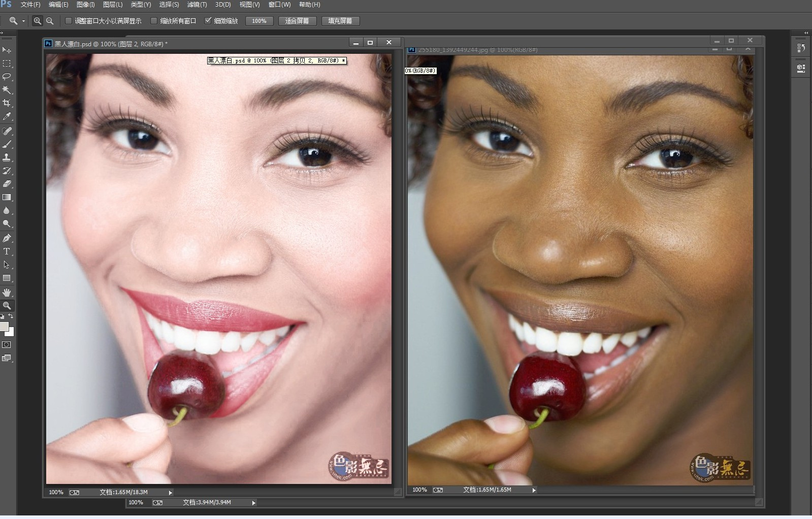Screen dimensions: 812x519
Task: Select the Eyedropper tool
Action: [7, 116]
